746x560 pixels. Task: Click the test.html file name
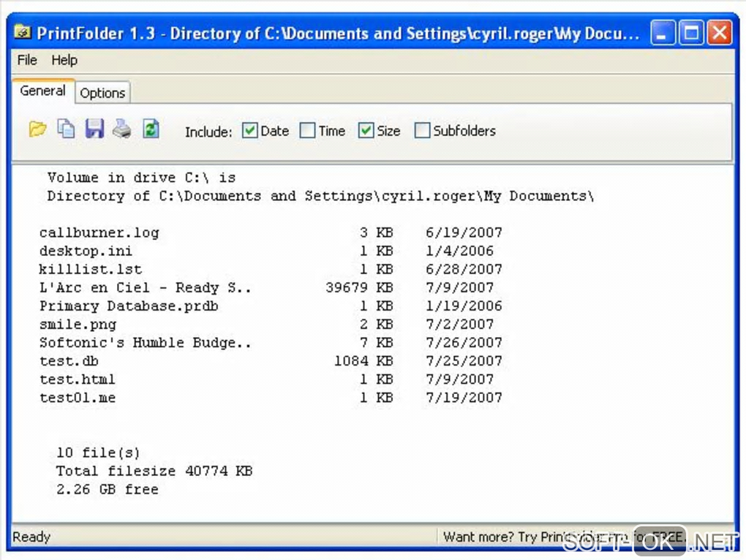click(77, 379)
